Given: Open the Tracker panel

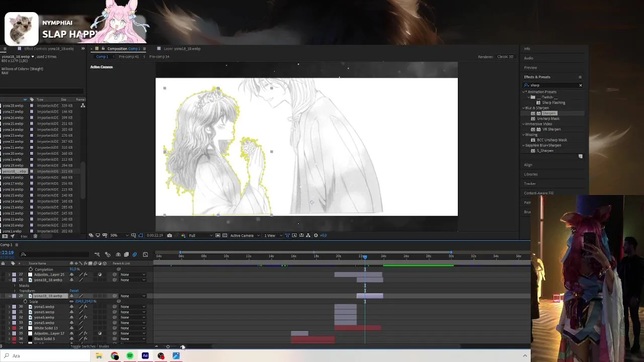Looking at the screenshot, I should point(530,184).
